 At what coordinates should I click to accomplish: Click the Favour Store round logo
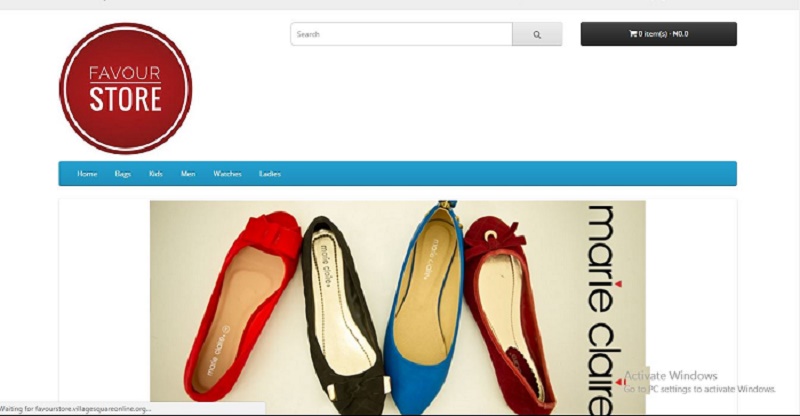click(125, 89)
